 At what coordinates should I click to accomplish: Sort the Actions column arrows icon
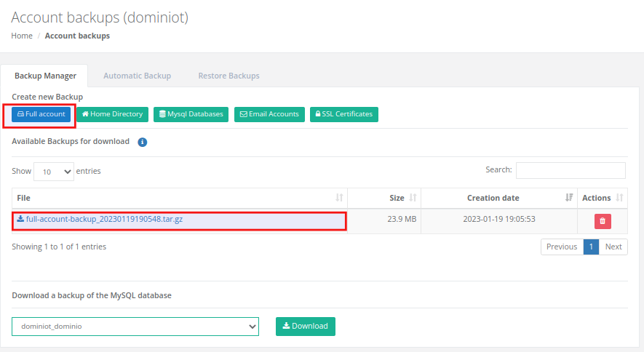click(619, 198)
